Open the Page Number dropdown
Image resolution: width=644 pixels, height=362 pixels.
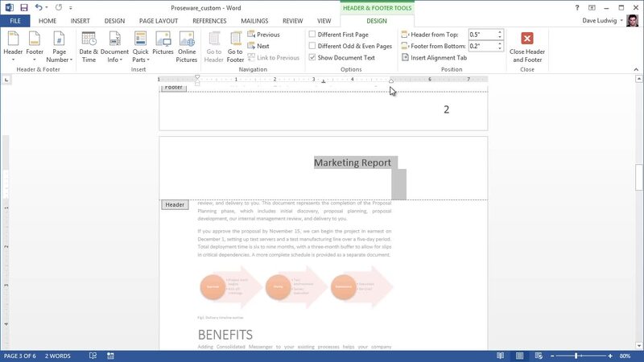click(x=59, y=47)
